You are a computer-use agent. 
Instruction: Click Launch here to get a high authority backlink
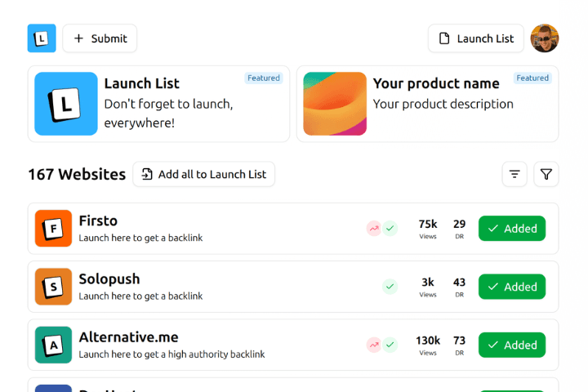point(171,354)
